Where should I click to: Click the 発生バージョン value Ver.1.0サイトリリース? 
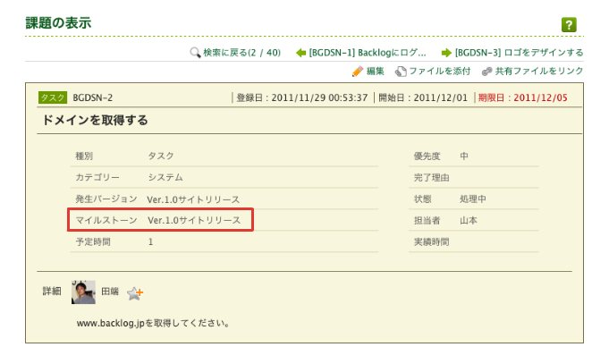193,199
